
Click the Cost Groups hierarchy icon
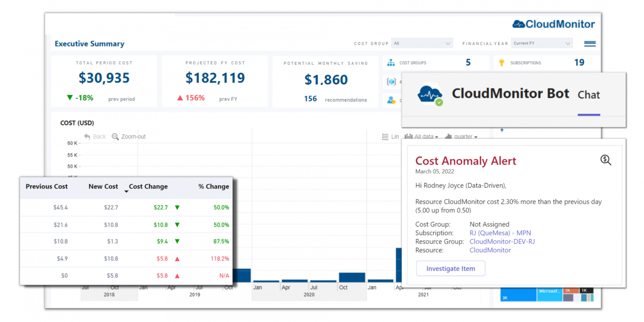391,62
